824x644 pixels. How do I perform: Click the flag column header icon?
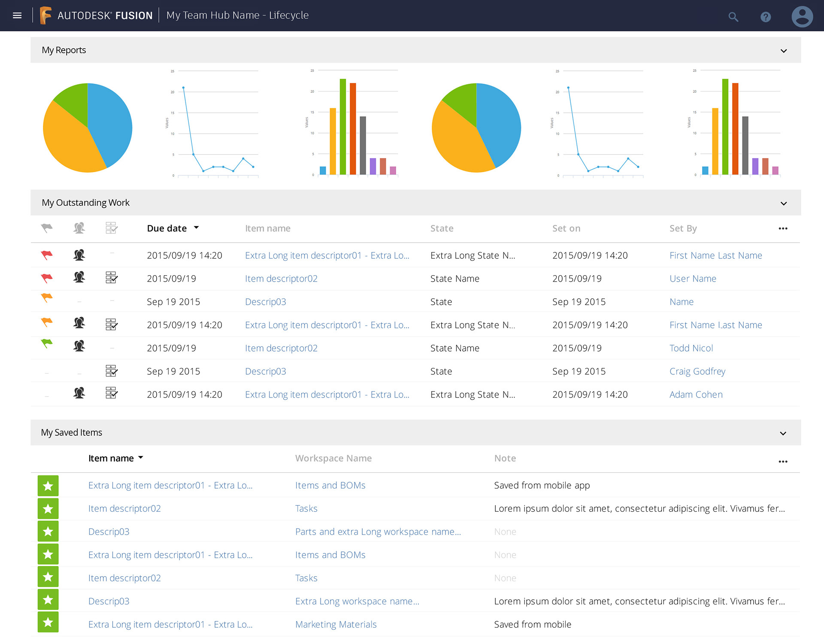(47, 228)
